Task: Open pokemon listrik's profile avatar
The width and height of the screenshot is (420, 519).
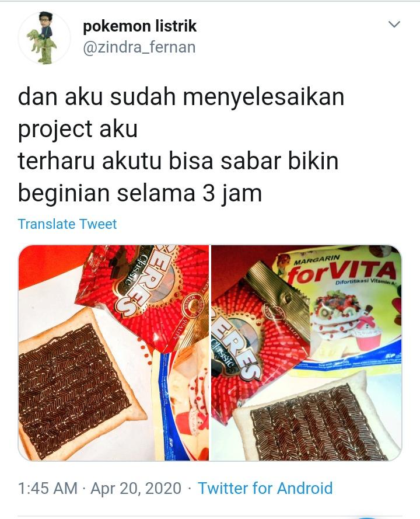Action: (x=44, y=37)
